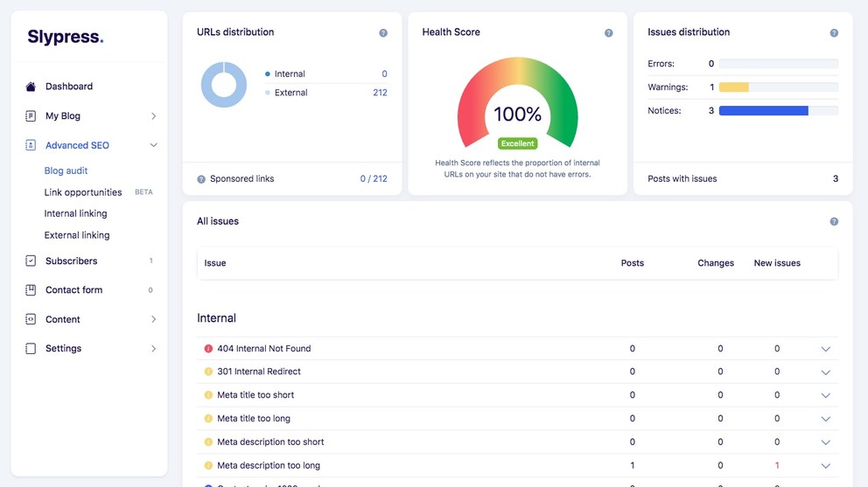Image resolution: width=868 pixels, height=487 pixels.
Task: Select Advanced SEO menu item
Action: tap(77, 145)
